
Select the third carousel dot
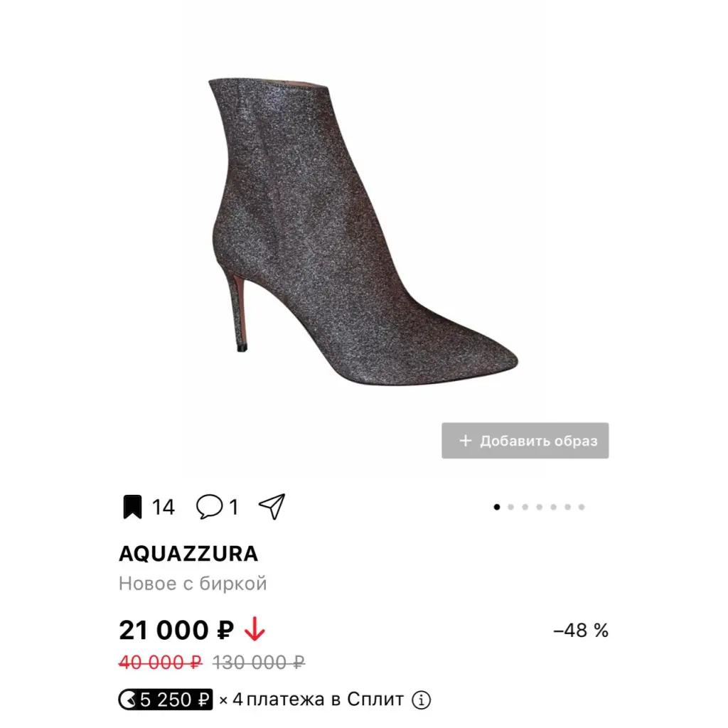click(x=525, y=507)
